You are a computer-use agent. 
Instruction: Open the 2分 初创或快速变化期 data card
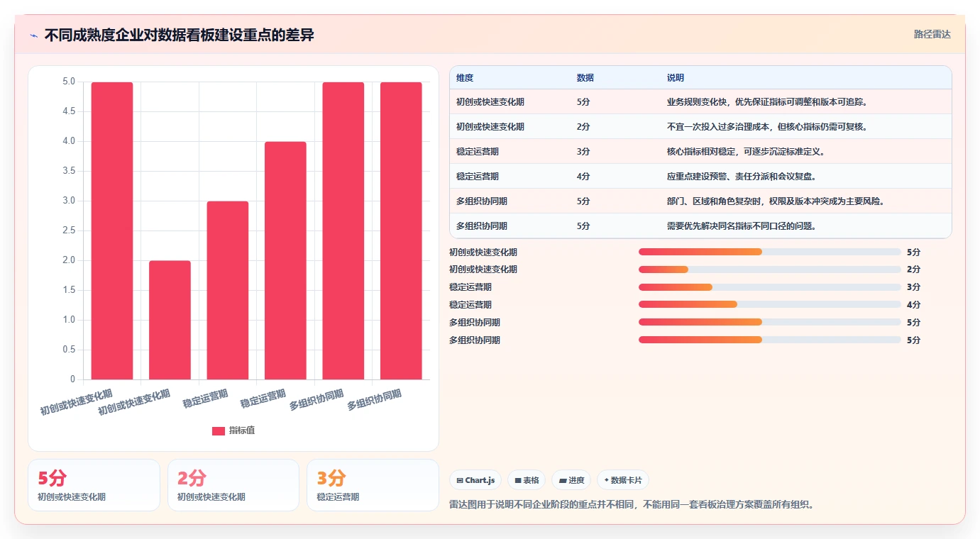pyautogui.click(x=233, y=485)
